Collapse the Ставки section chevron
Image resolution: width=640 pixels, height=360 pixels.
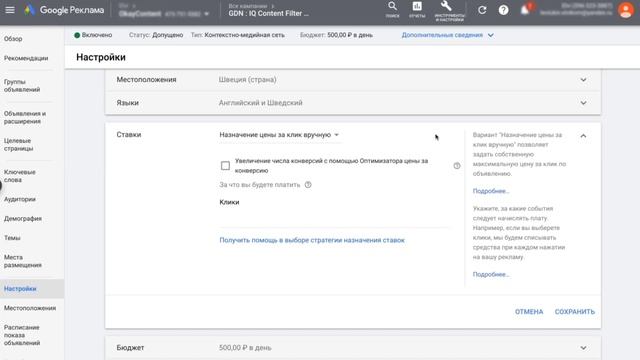(x=583, y=136)
